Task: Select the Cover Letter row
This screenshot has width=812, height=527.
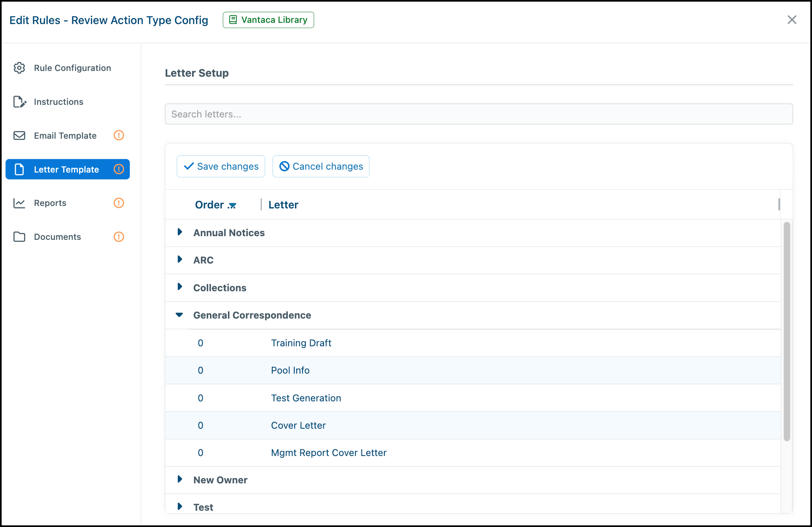Action: pyautogui.click(x=473, y=425)
